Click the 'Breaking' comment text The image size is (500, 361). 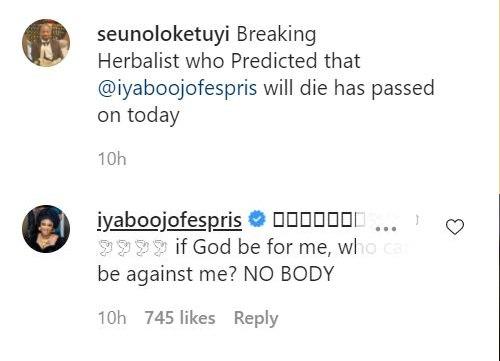pos(276,35)
